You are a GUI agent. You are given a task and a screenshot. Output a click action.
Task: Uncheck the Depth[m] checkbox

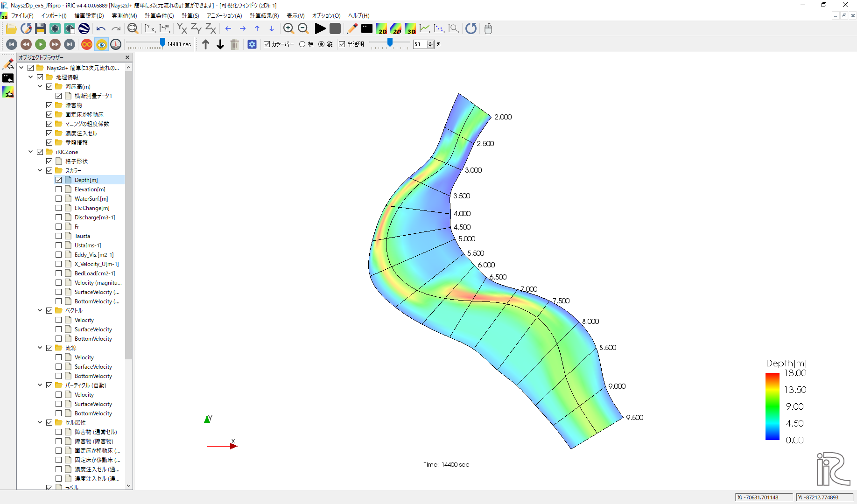pyautogui.click(x=59, y=180)
